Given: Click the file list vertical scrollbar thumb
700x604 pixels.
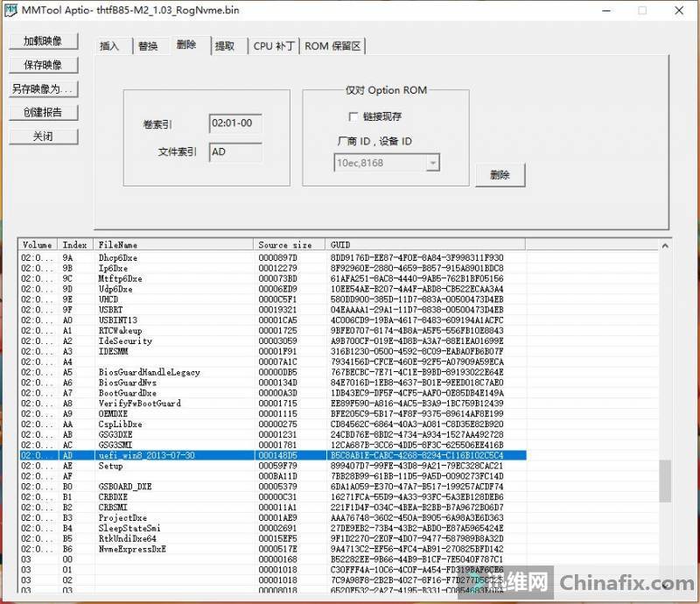Looking at the screenshot, I should coord(665,481).
